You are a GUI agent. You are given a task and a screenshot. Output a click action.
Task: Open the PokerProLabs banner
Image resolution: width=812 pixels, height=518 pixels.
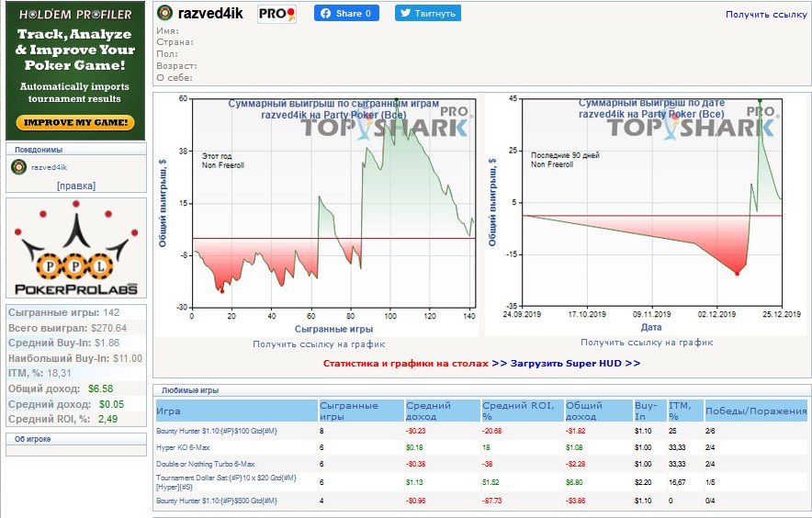(x=76, y=248)
